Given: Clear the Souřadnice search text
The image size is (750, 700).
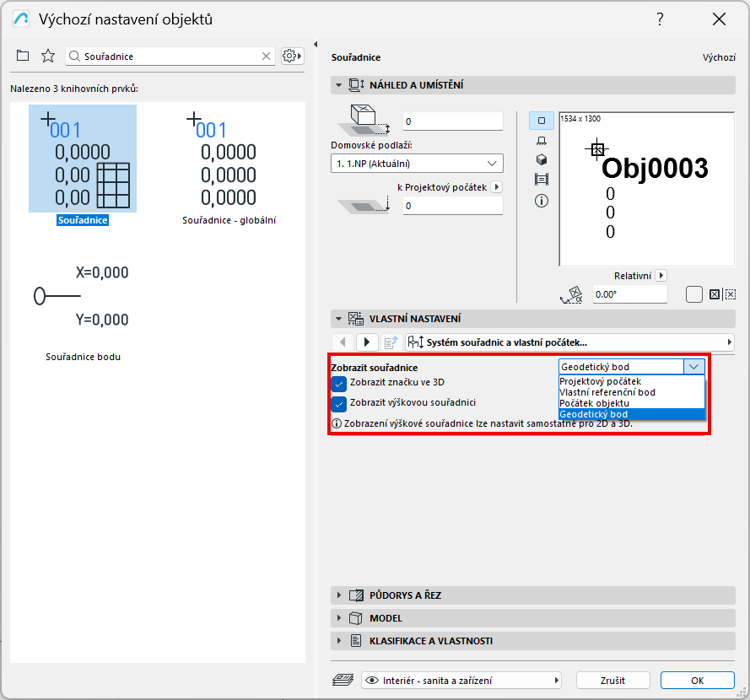Looking at the screenshot, I should pos(266,57).
